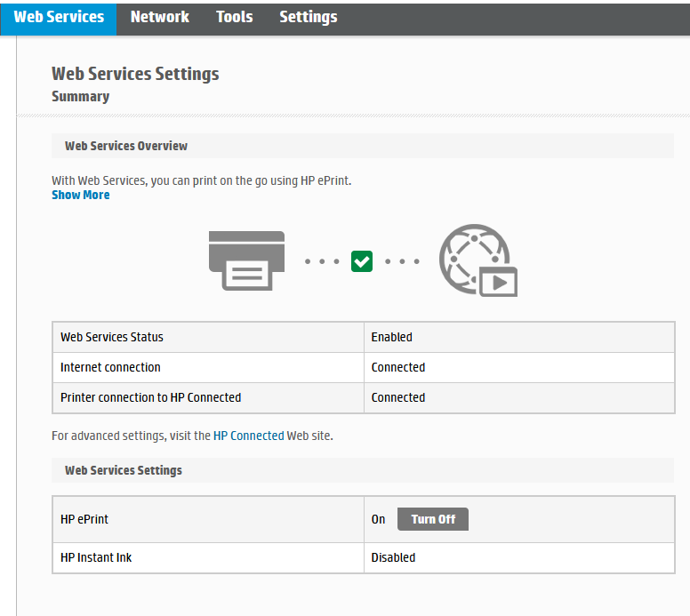Select the Enabled status value
The image size is (690, 616).
click(391, 337)
